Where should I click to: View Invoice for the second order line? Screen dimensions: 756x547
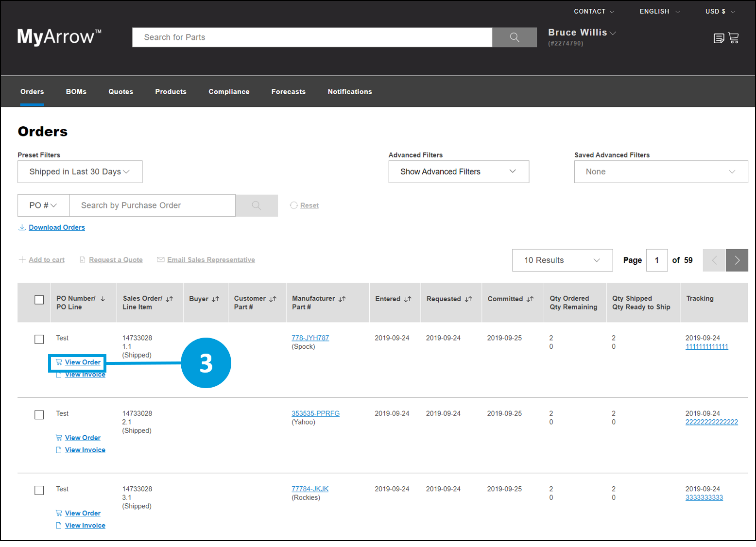tap(85, 449)
